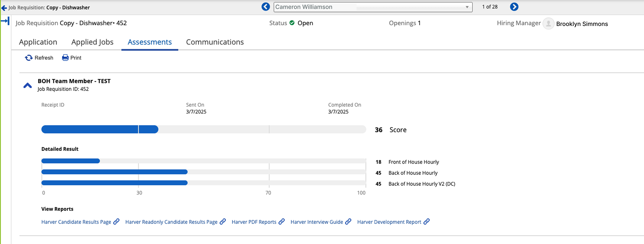
Task: Click the Sent On date 3/7/2025
Action: pyautogui.click(x=196, y=112)
